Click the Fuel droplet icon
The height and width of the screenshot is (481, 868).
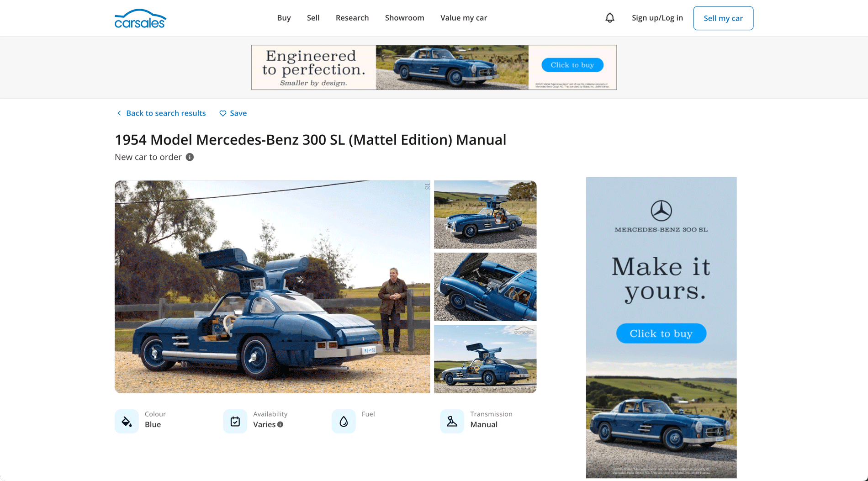pos(343,421)
